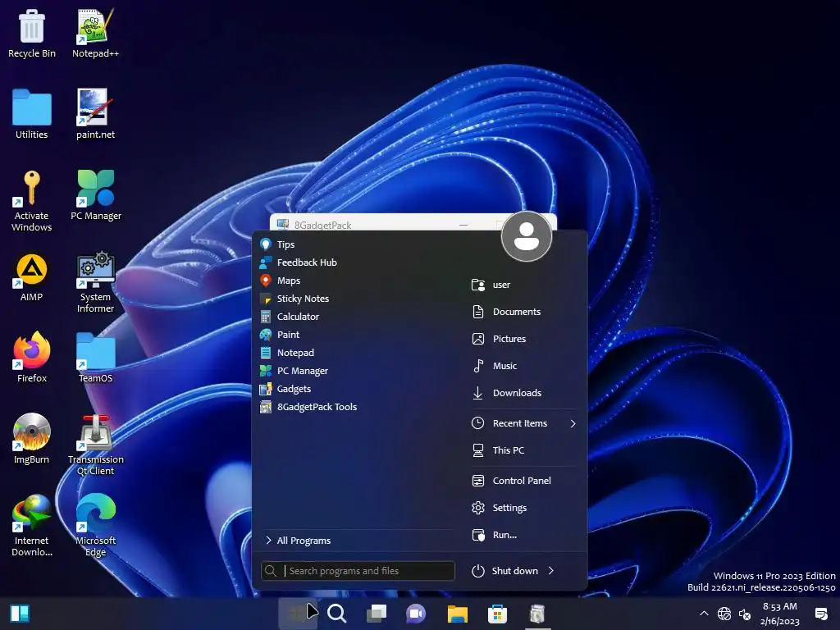Click the Search programs and files box
Viewport: 840px width, 630px height.
point(358,571)
